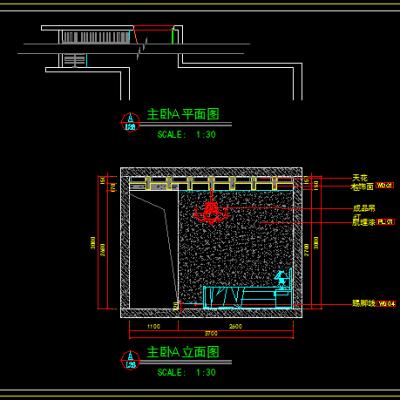Select the section marker beside 主卧A平面图
400x400 pixels.
point(130,123)
